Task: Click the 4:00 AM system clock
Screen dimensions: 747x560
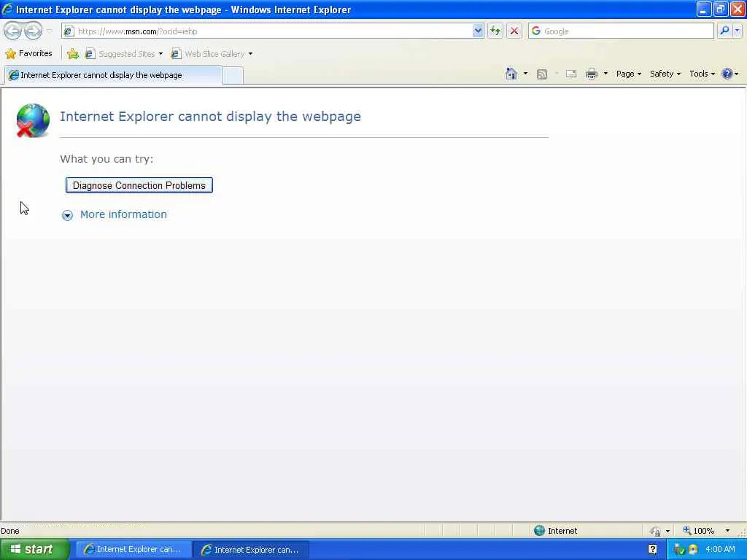Action: (720, 549)
